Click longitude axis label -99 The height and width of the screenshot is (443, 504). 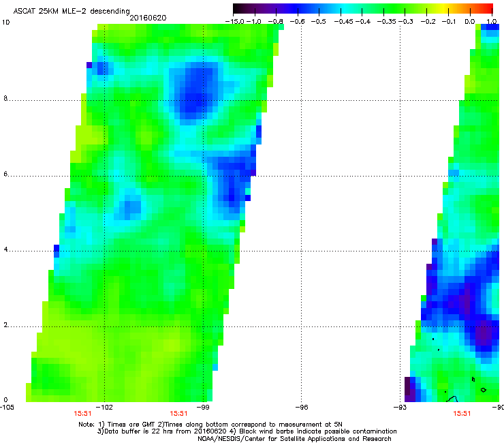(x=203, y=408)
